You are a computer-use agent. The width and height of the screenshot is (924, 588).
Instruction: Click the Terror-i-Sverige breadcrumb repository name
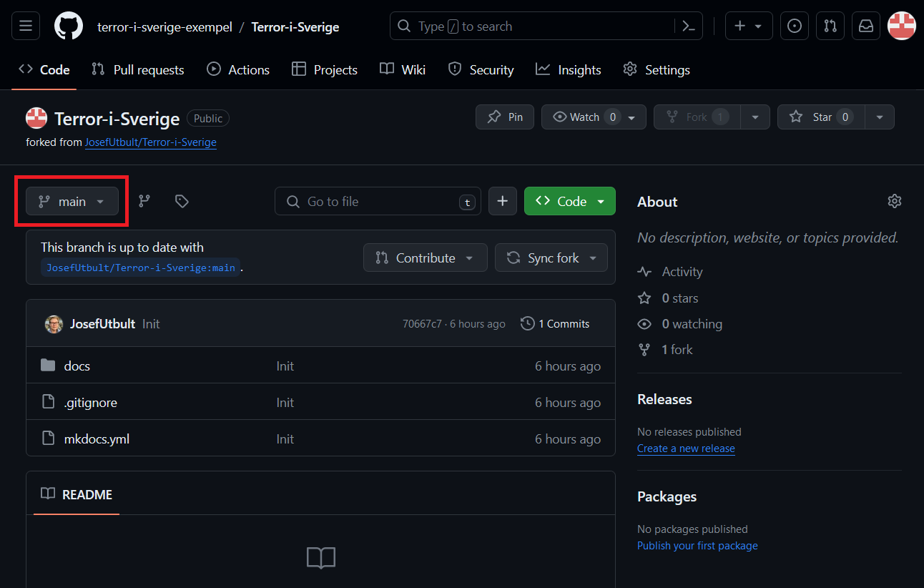295,26
